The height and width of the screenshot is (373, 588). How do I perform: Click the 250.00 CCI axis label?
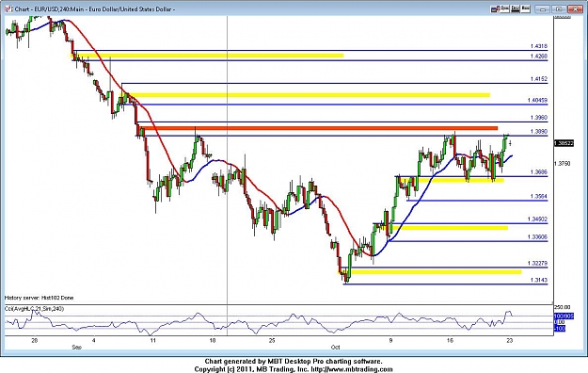tap(562, 307)
